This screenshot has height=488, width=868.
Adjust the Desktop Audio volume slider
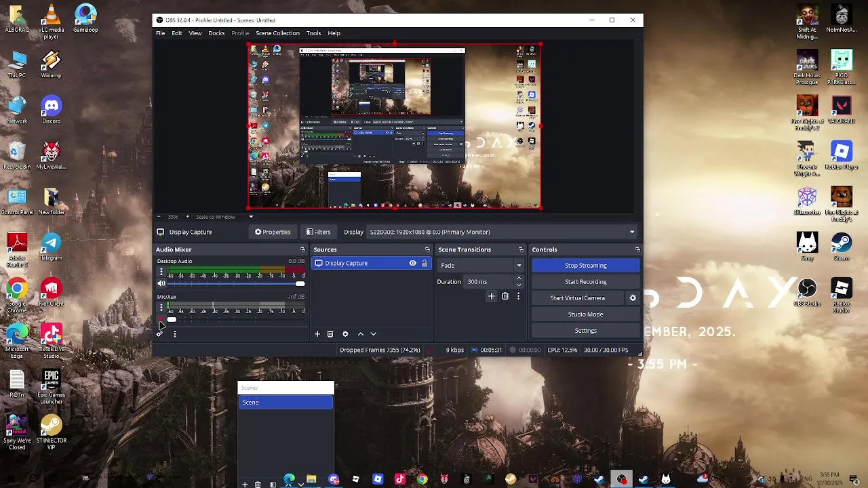236,284
